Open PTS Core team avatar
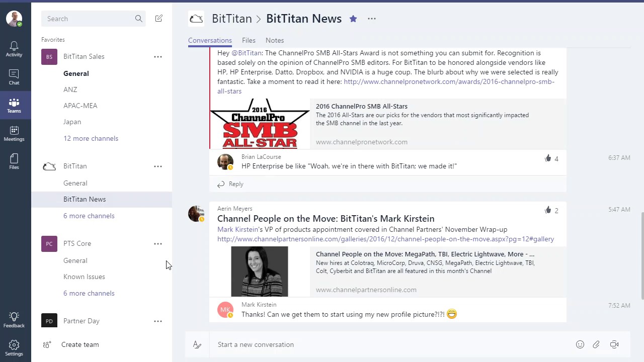The width and height of the screenshot is (644, 362). [49, 244]
